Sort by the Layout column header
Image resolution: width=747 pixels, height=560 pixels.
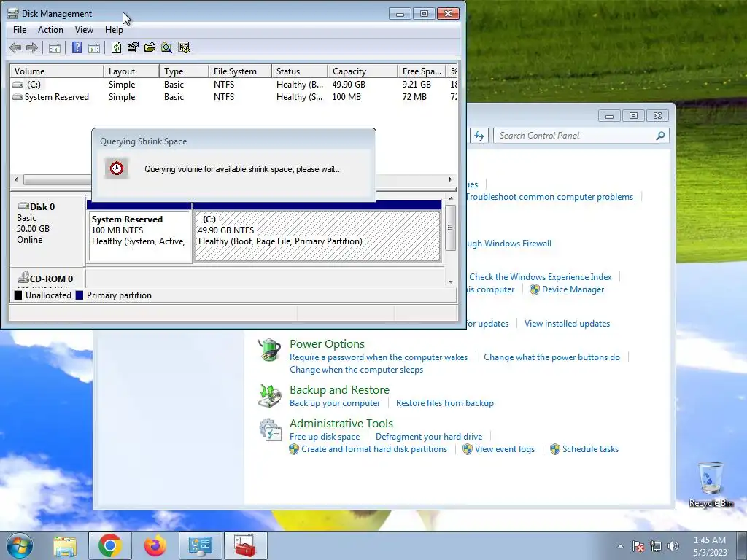point(131,71)
